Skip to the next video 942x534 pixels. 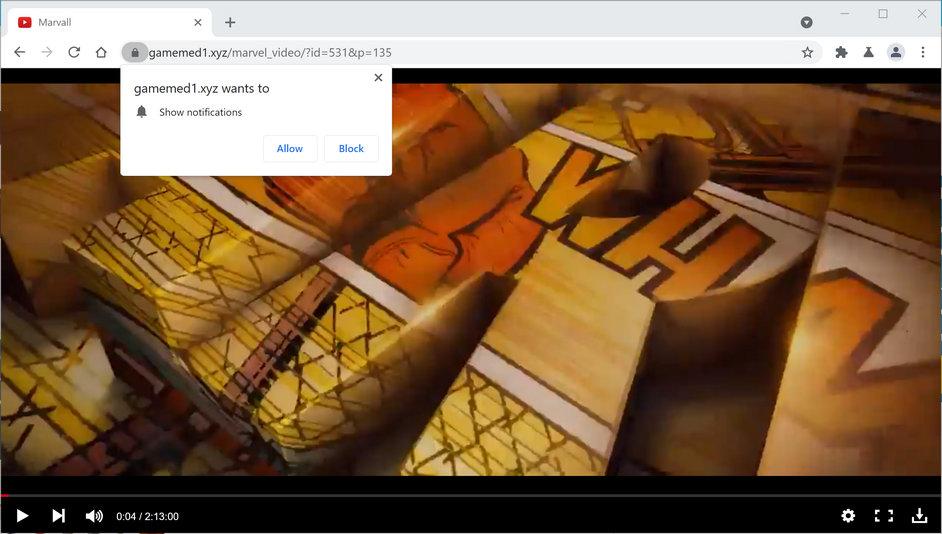point(58,515)
